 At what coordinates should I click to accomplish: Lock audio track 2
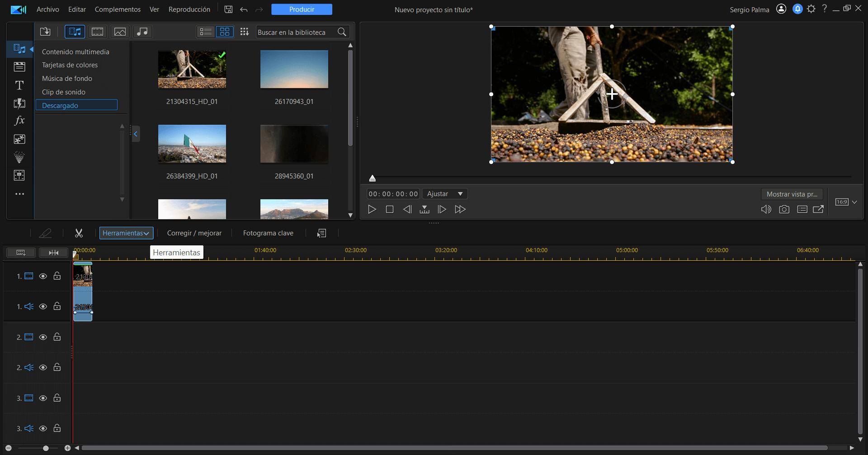(57, 367)
